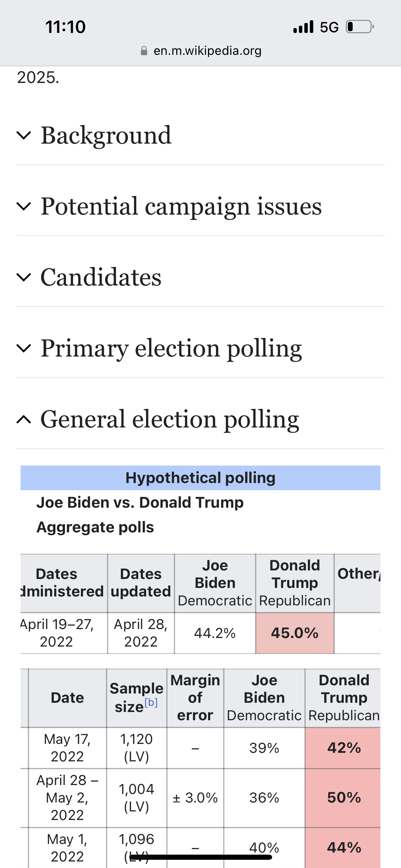Tap the 11:10 clock in status bar
The height and width of the screenshot is (868, 401).
click(x=65, y=27)
